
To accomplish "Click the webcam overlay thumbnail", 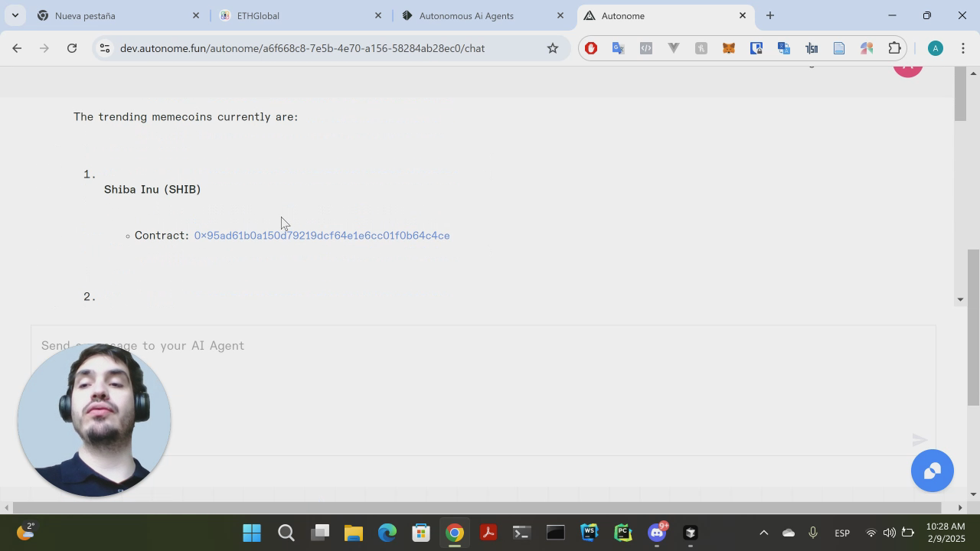I will click(x=94, y=420).
